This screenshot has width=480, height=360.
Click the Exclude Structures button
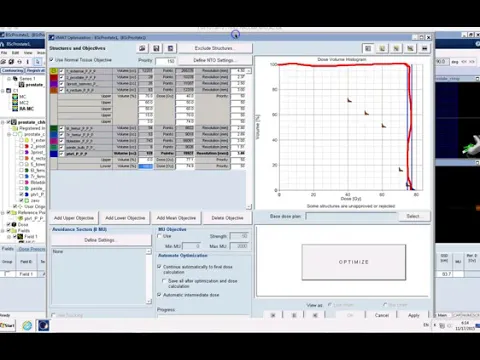tap(215, 48)
